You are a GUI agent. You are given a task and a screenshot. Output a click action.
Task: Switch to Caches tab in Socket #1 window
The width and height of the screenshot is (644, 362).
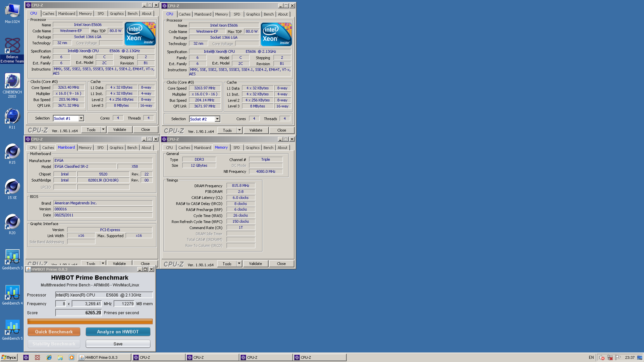(48, 14)
